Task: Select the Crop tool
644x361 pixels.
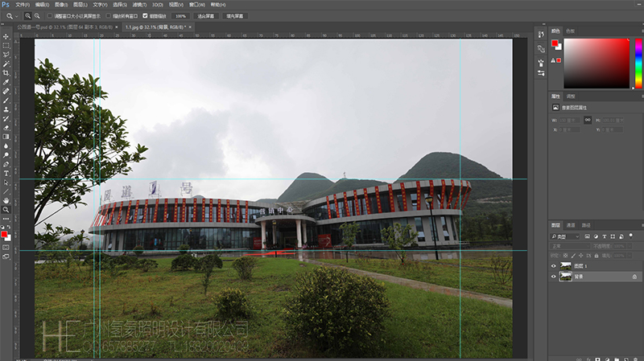Action: click(x=6, y=72)
